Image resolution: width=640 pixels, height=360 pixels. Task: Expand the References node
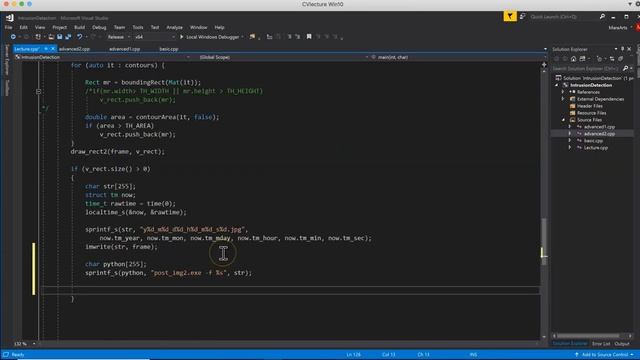pos(563,92)
